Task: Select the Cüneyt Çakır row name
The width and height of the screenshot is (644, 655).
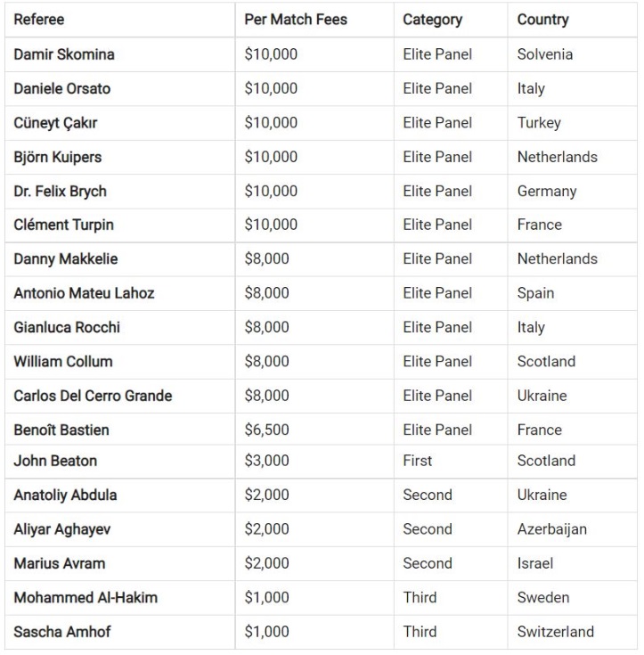Action: (x=55, y=123)
